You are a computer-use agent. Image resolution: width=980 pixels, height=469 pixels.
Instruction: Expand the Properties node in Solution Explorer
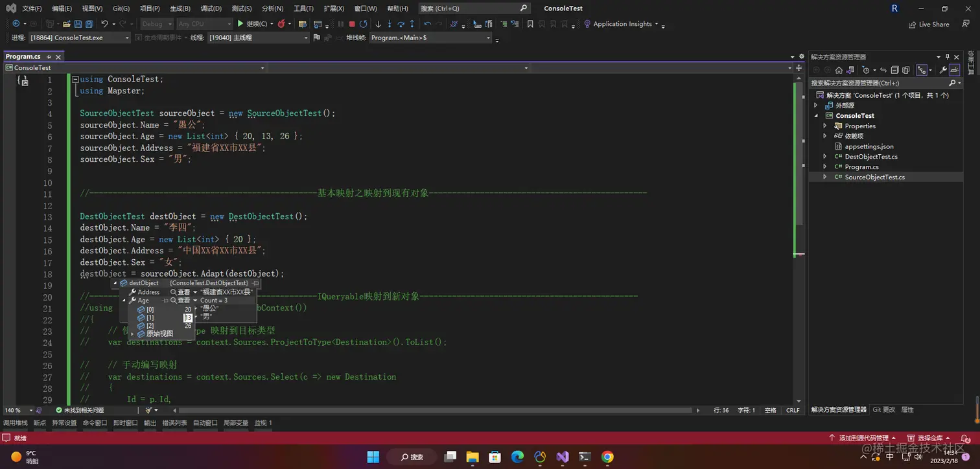coord(824,126)
